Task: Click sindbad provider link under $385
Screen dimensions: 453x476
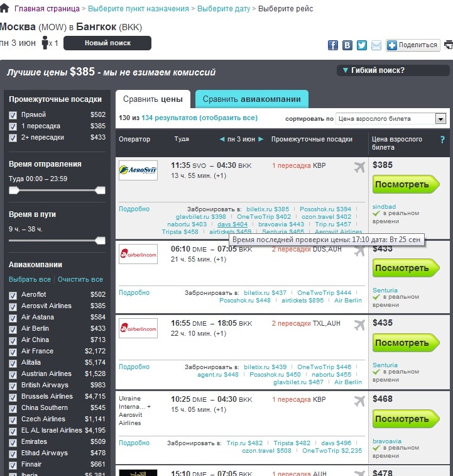Action: pos(384,206)
